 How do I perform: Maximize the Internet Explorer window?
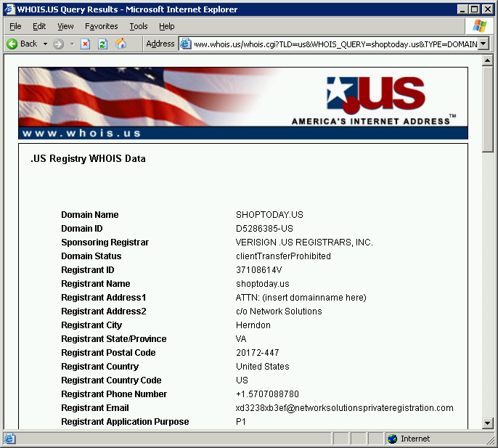tap(474, 9)
